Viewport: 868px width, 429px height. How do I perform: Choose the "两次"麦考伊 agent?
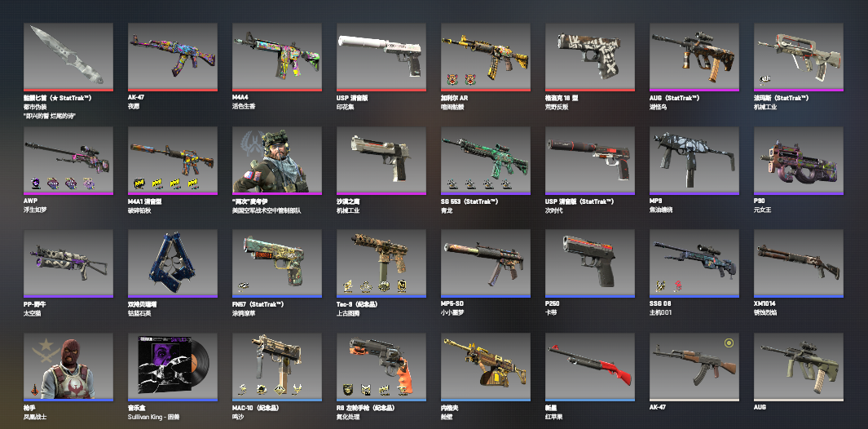(x=277, y=161)
